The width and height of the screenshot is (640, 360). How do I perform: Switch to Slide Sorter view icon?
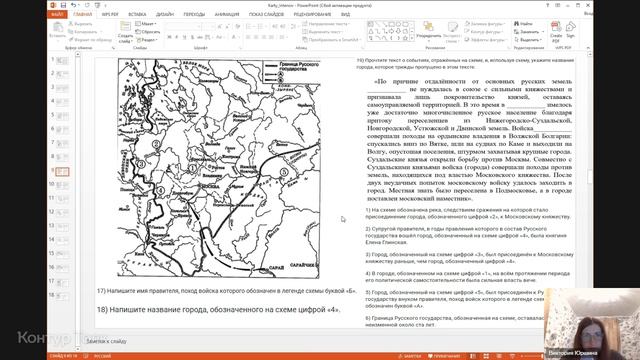pyautogui.click(x=486, y=356)
